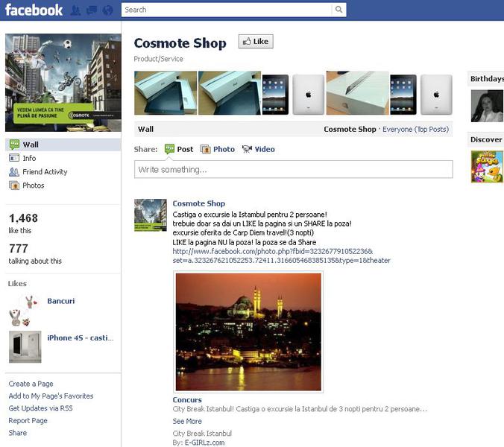Click Get Updates via RSS
504x447 pixels.
(40, 408)
